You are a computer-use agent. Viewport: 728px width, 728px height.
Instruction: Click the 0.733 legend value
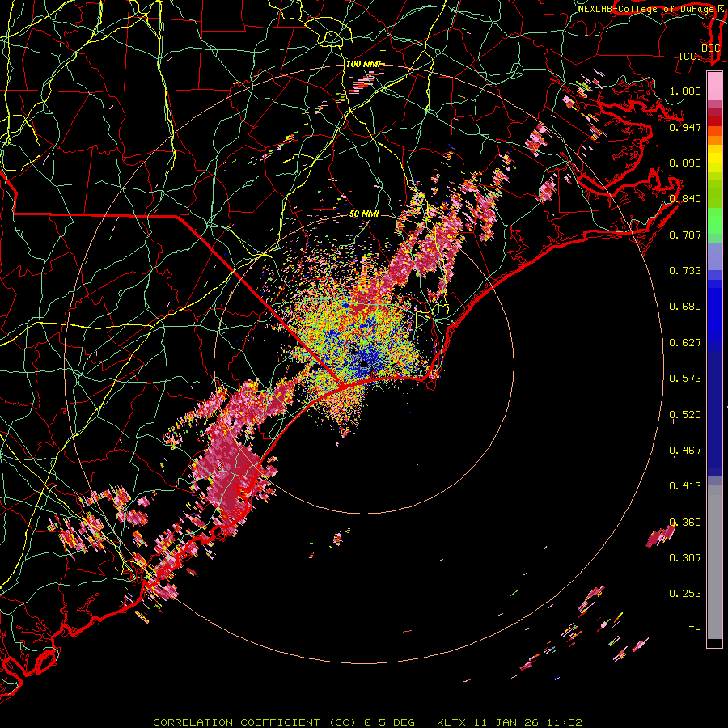click(685, 271)
